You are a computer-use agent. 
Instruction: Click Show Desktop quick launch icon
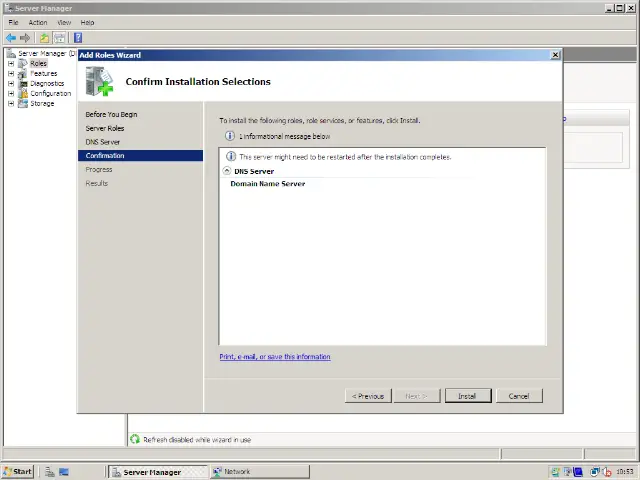(64, 472)
